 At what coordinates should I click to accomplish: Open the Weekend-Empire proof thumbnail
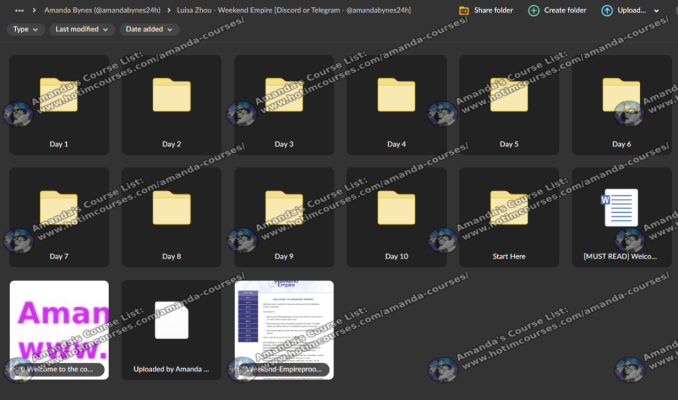[x=284, y=328]
